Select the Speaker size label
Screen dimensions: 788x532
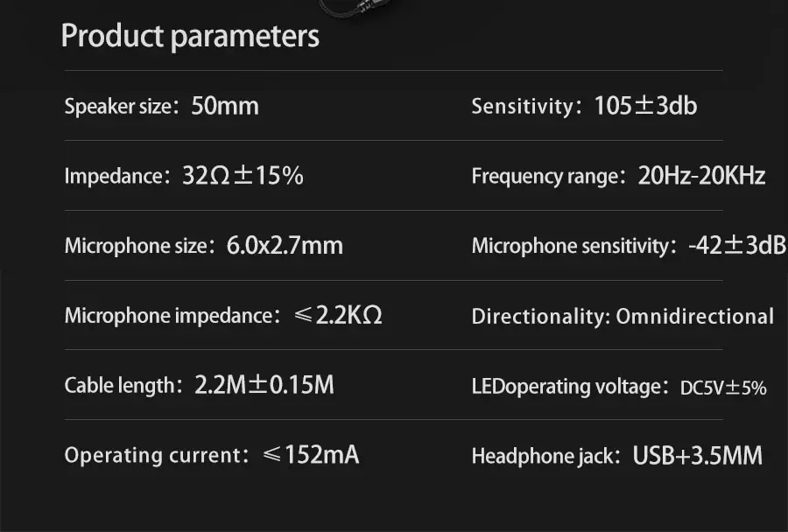(117, 107)
